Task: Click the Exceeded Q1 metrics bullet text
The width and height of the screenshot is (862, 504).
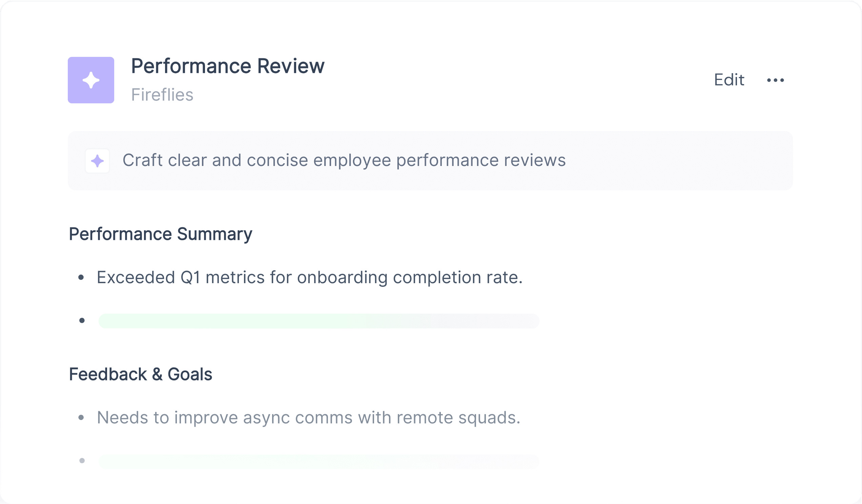Action: pos(310,277)
